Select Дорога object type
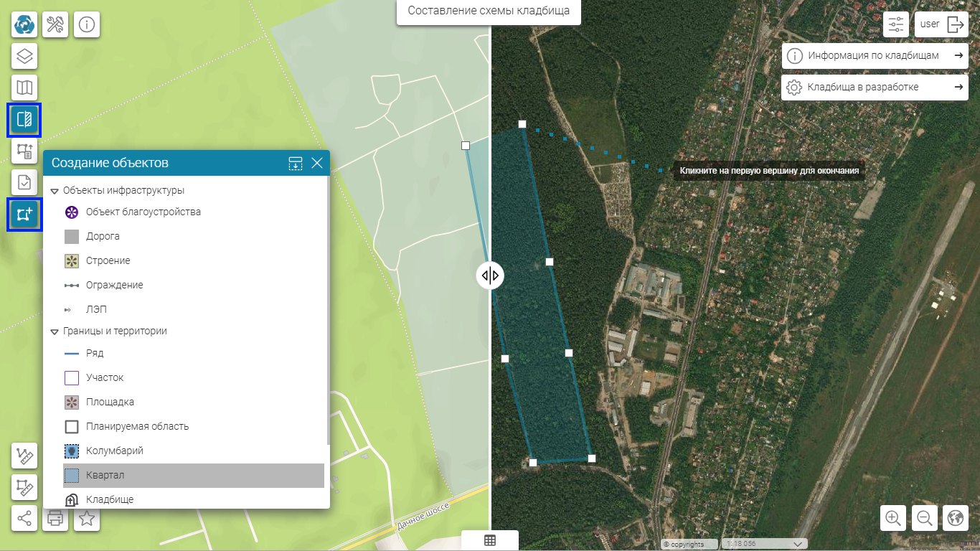 point(103,236)
